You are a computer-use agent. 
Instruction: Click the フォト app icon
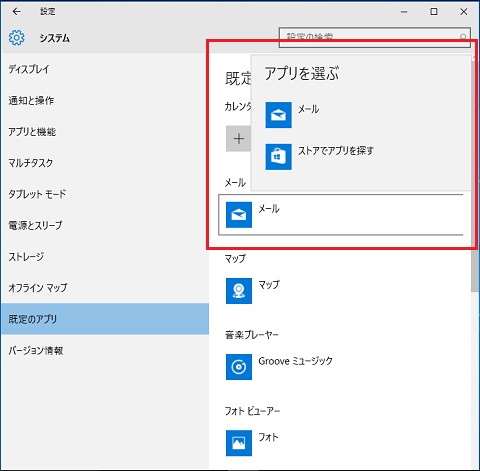click(239, 443)
